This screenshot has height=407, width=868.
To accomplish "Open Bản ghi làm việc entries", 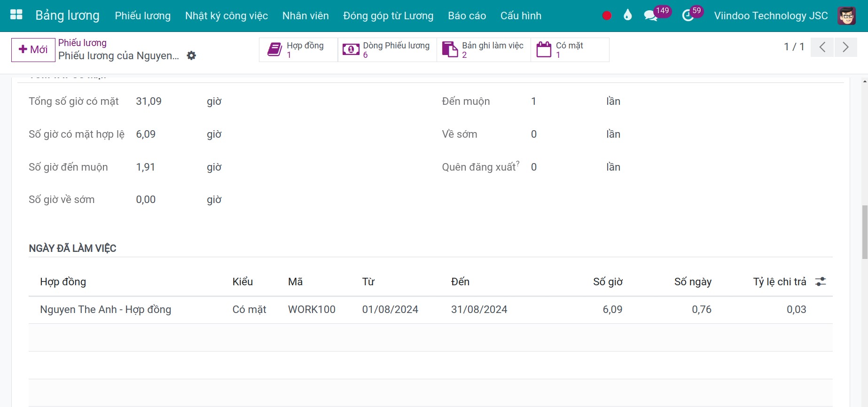I will tap(484, 50).
